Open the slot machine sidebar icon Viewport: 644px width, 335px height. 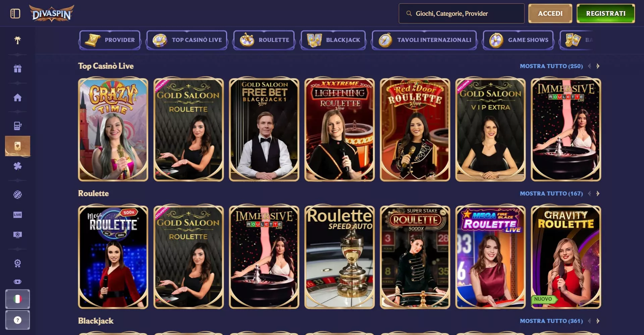17,126
